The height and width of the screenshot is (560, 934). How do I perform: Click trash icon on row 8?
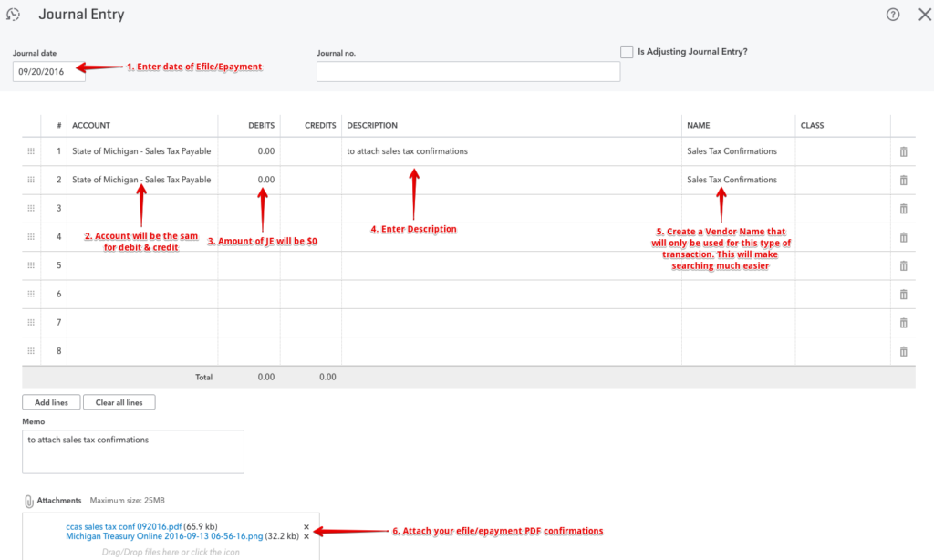coord(903,352)
